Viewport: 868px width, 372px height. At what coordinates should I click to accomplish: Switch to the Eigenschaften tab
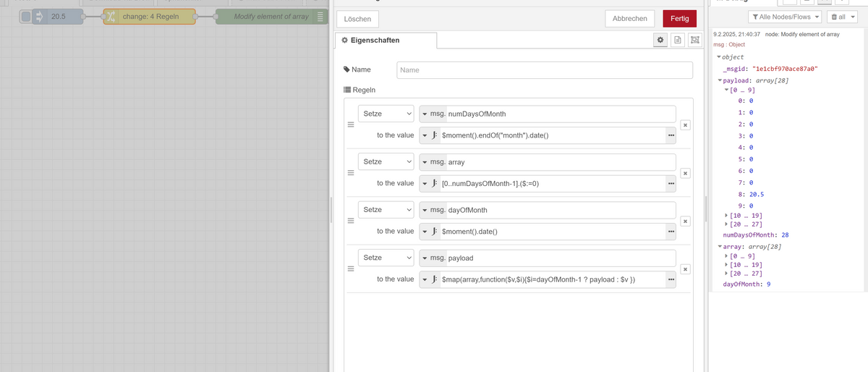(370, 41)
